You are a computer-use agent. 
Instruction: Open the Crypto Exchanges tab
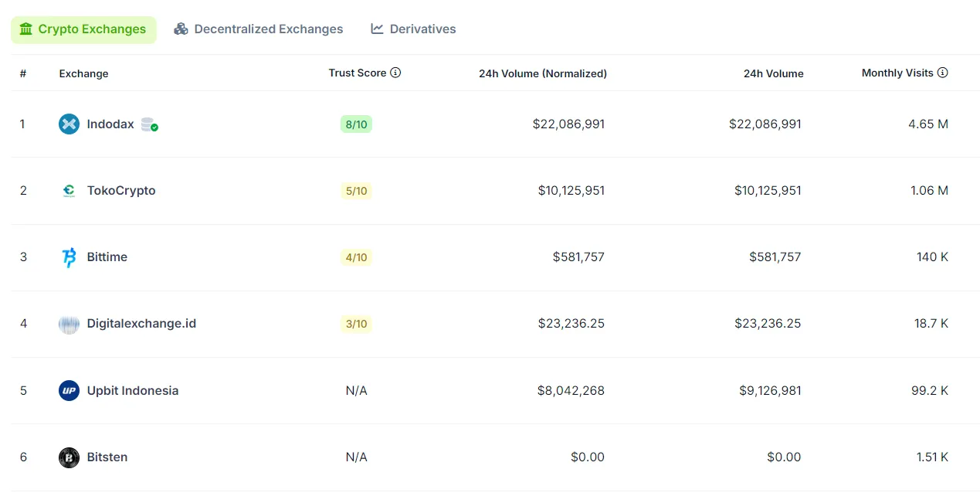pos(83,29)
